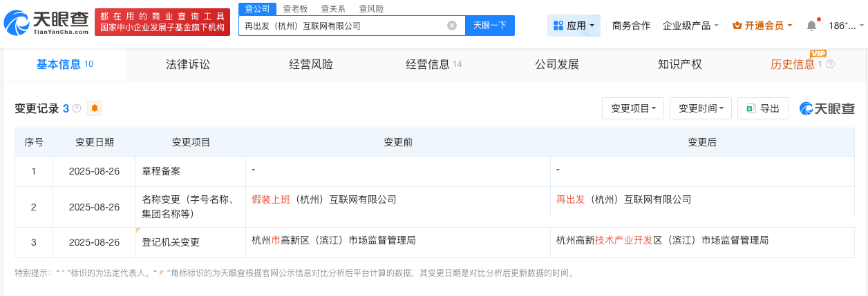
Task: Click the 变更项目 column header
Action: tap(191, 142)
